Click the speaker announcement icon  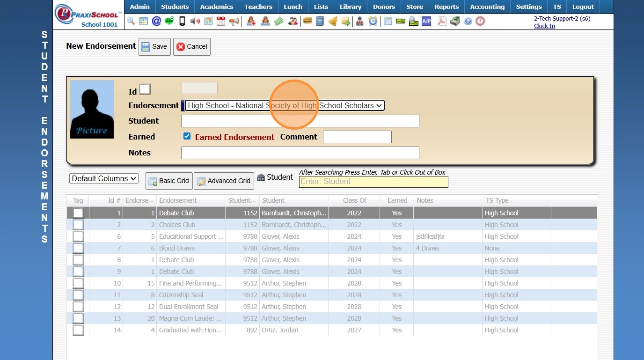[195, 21]
